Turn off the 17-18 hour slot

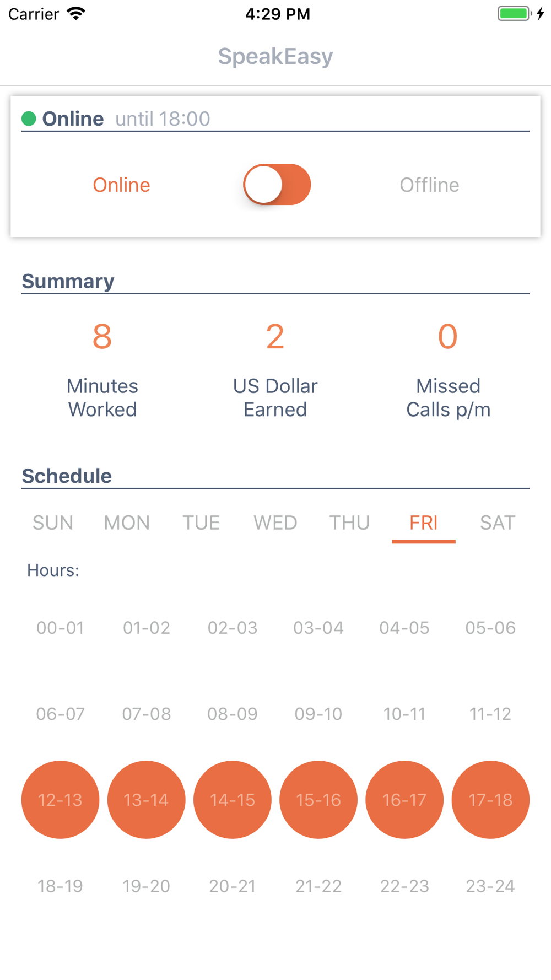pyautogui.click(x=490, y=800)
